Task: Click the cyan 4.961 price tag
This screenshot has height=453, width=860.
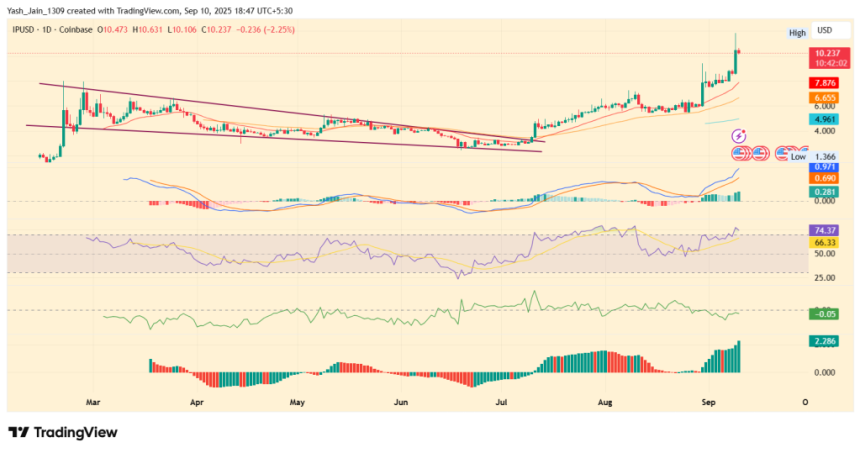Action: click(825, 119)
